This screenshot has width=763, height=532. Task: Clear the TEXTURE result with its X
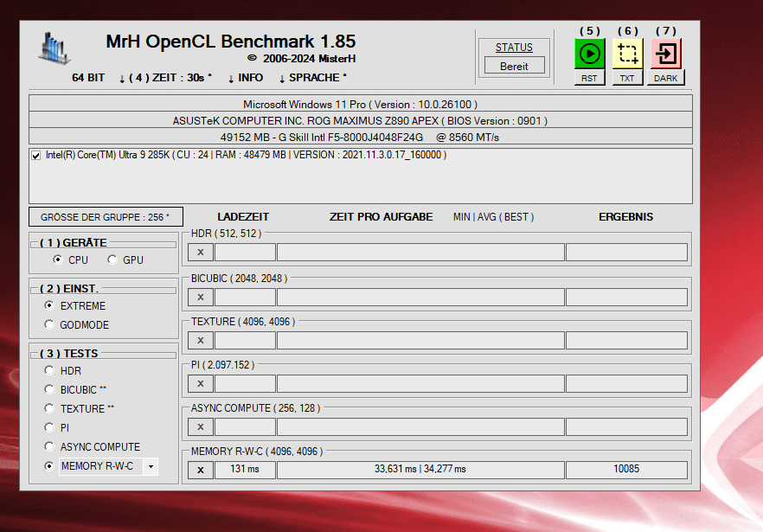click(x=201, y=340)
